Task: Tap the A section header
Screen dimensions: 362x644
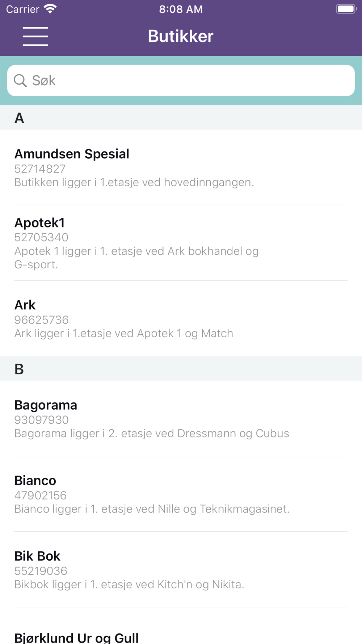Action: tap(181, 117)
